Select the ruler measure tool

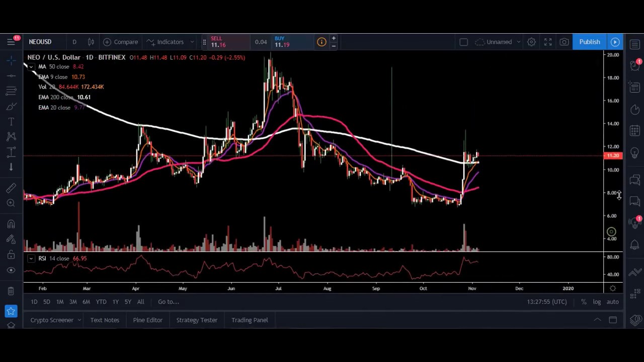tap(11, 188)
